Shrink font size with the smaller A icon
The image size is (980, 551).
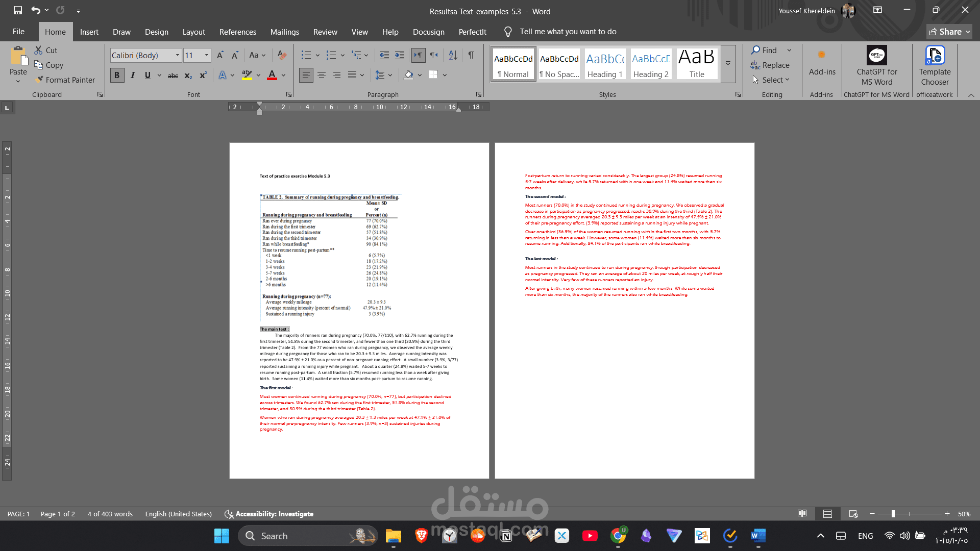[235, 55]
